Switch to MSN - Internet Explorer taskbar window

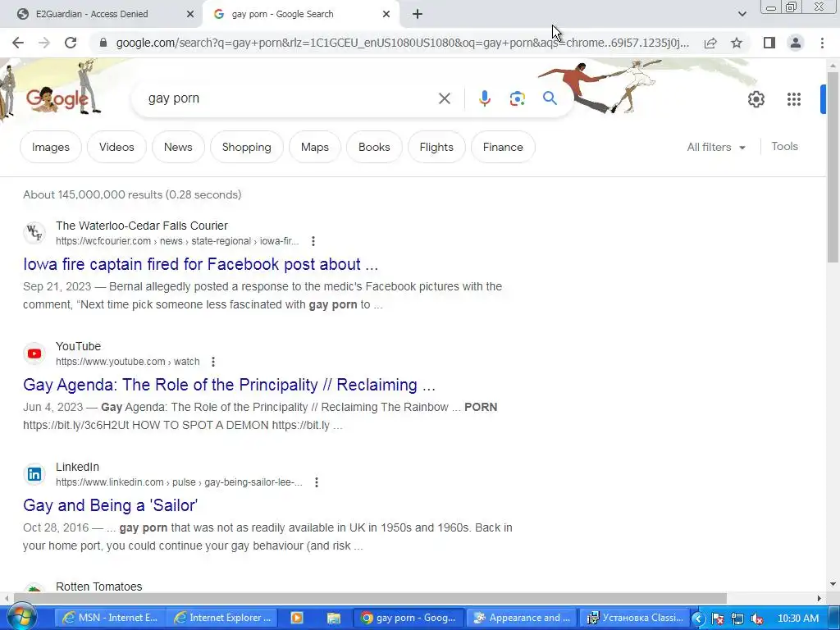110,618
